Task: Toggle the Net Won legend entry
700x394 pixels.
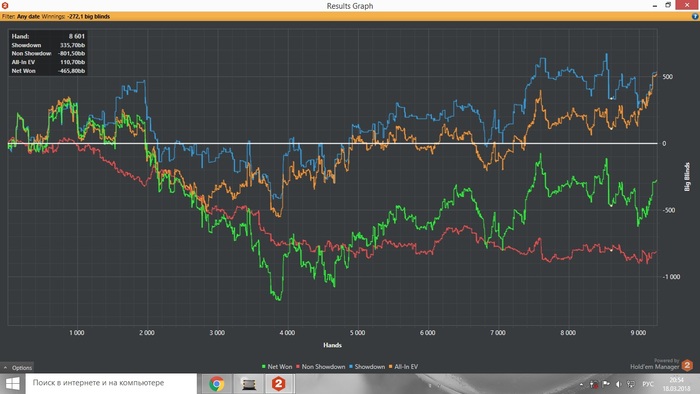Action: click(x=277, y=367)
